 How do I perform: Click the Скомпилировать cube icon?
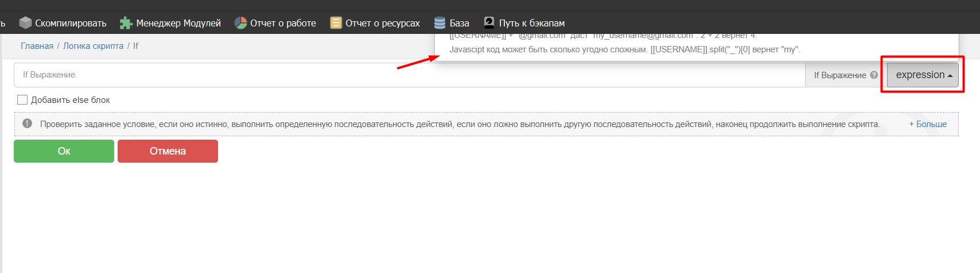coord(25,23)
